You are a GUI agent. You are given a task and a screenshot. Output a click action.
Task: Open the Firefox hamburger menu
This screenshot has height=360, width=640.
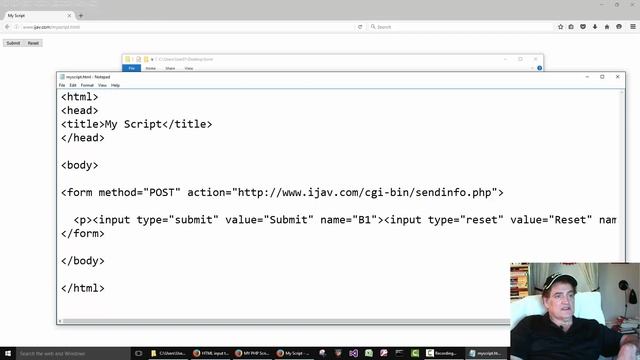633,27
